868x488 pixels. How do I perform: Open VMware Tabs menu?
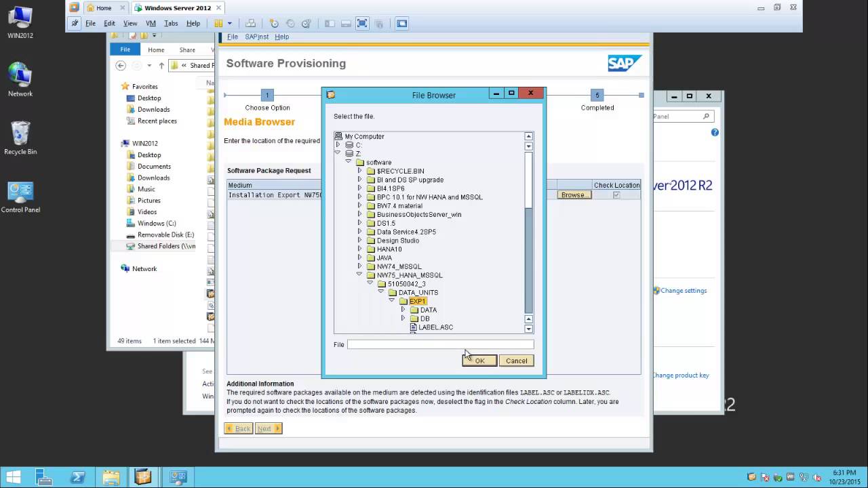click(171, 23)
